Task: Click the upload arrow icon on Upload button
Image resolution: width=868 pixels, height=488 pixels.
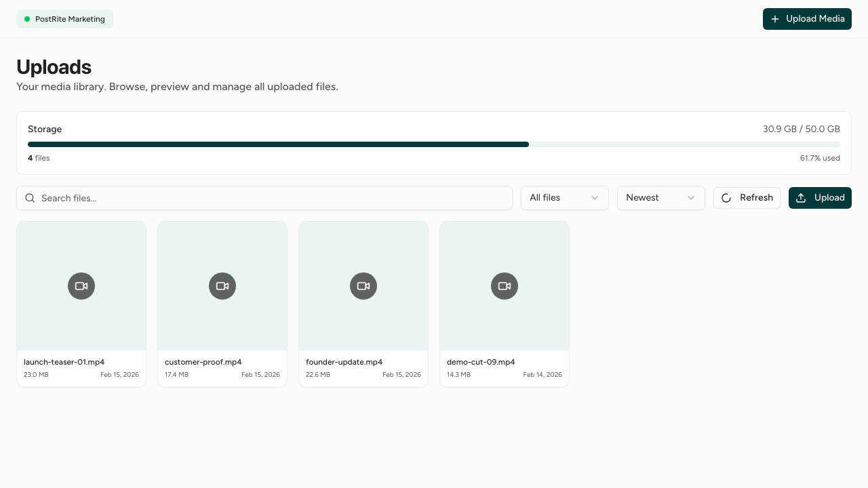Action: tap(802, 198)
